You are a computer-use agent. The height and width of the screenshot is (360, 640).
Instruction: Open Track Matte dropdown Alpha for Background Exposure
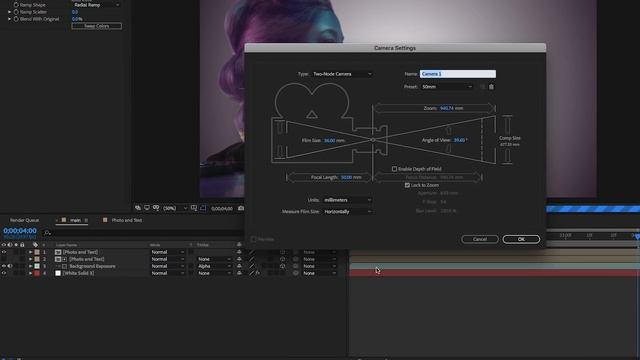[x=214, y=266]
